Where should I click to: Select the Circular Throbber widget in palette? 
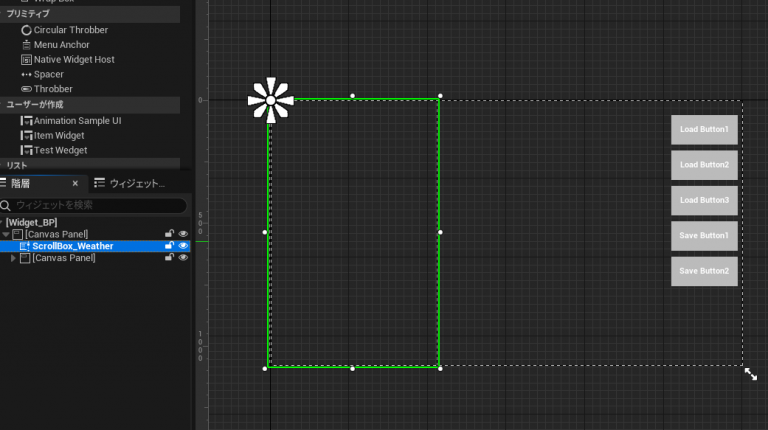click(x=70, y=30)
